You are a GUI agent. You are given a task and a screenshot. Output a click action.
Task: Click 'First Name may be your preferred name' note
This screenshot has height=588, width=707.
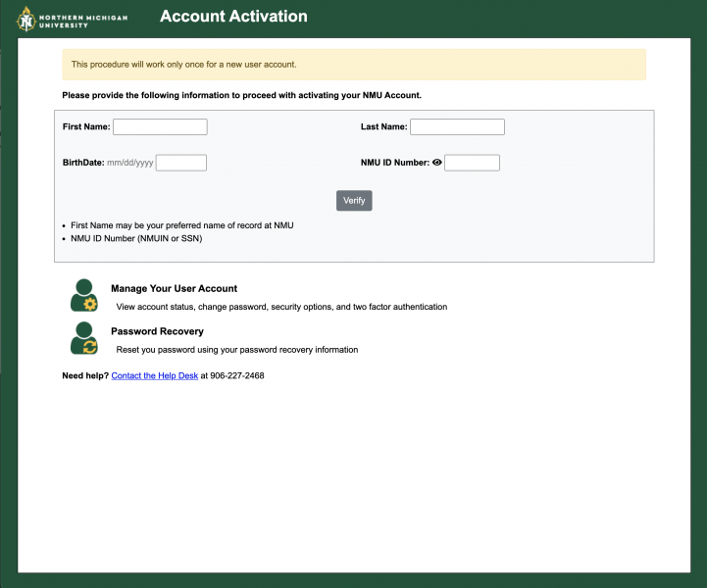coord(182,225)
